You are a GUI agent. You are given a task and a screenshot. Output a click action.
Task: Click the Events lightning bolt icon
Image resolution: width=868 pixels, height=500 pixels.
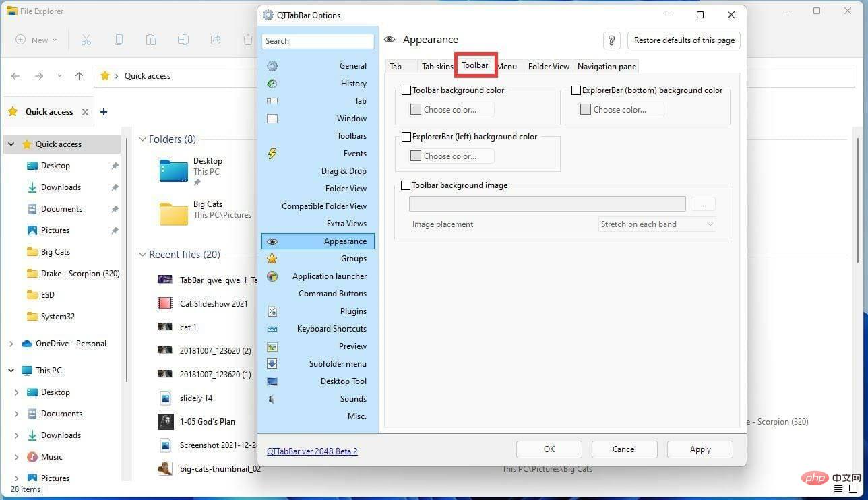272,154
